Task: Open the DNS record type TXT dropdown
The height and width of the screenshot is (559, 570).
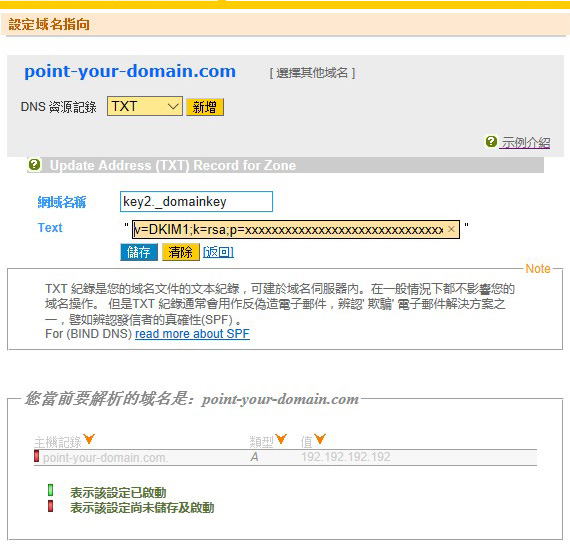Action: (145, 106)
